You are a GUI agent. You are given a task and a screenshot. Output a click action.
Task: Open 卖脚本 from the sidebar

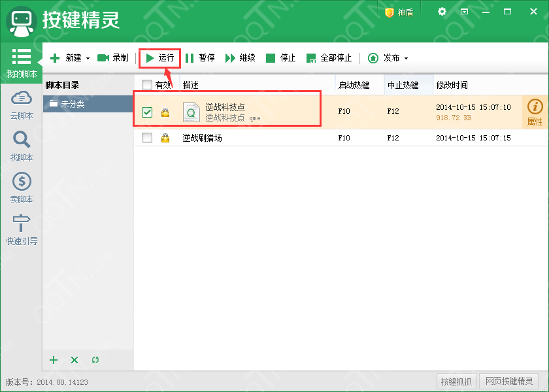22,186
